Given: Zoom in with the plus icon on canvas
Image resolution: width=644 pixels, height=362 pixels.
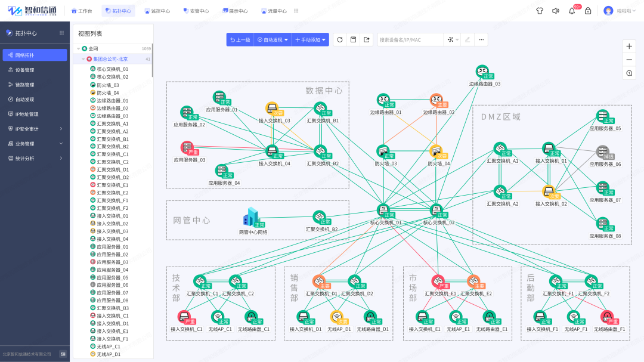Looking at the screenshot, I should [x=629, y=46].
